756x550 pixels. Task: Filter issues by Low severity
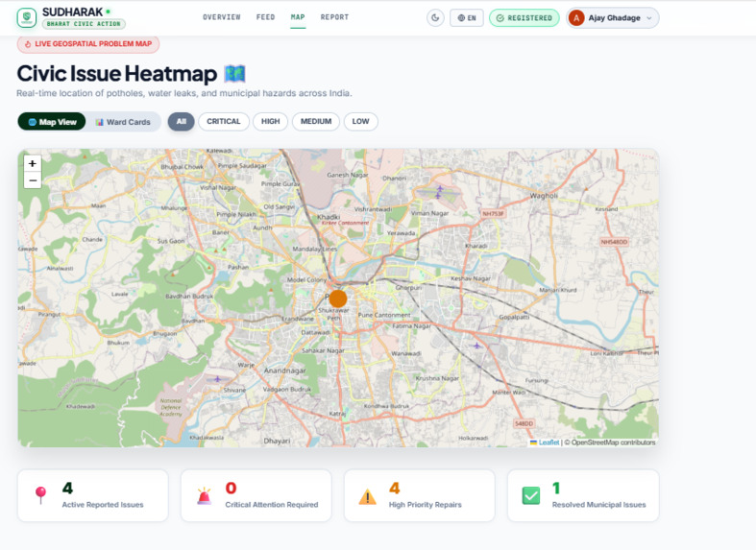(360, 121)
